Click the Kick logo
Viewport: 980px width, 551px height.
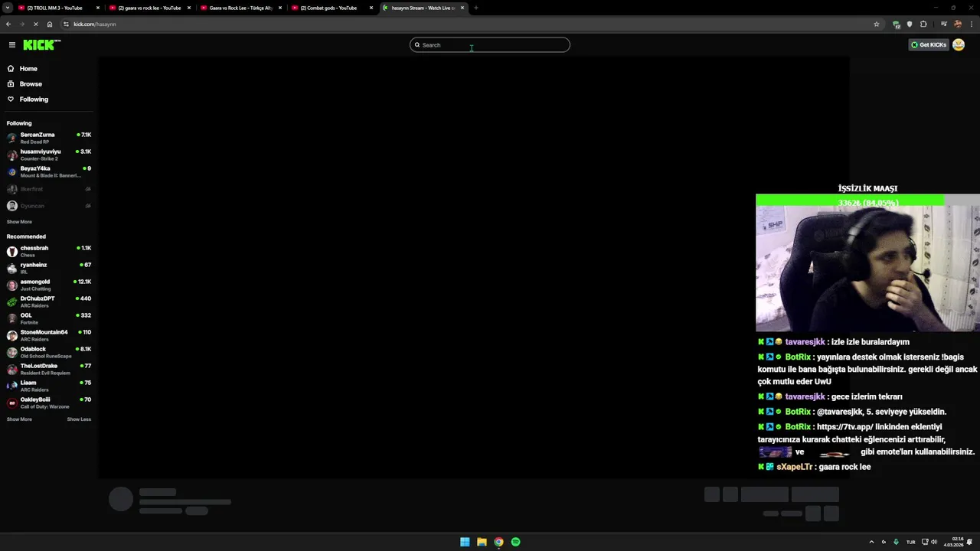(41, 45)
